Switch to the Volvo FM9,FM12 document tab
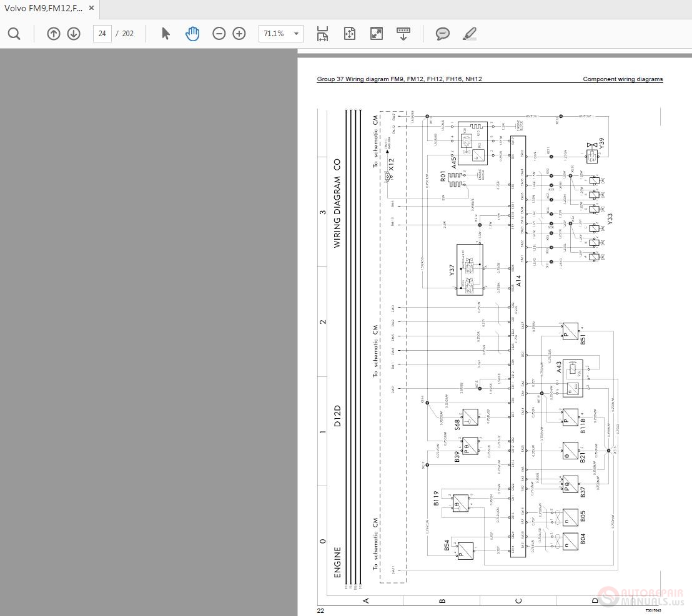 coord(42,8)
